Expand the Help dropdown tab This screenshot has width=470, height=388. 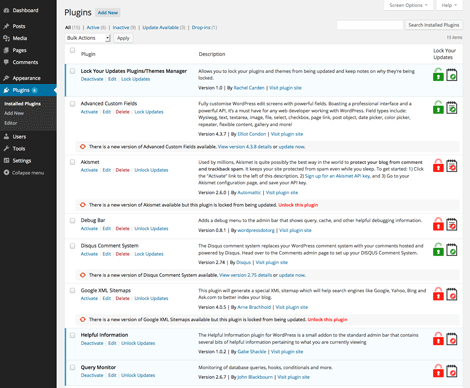click(x=449, y=5)
